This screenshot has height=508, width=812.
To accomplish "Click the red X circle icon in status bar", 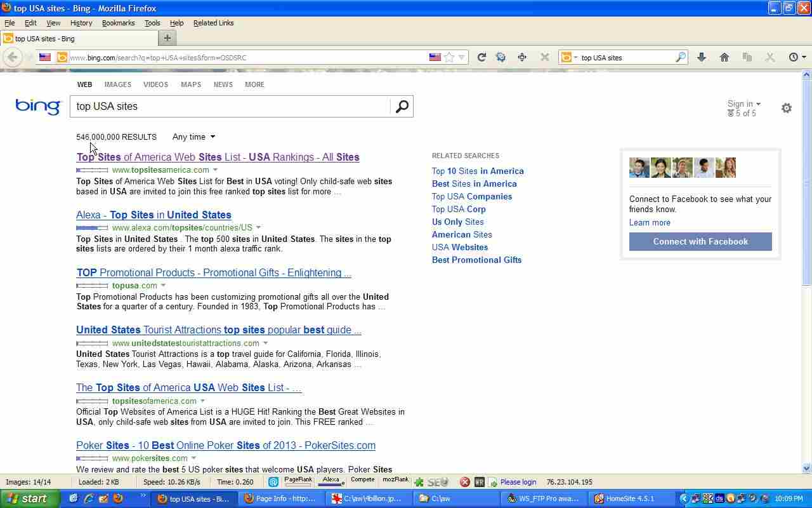I will 464,482.
